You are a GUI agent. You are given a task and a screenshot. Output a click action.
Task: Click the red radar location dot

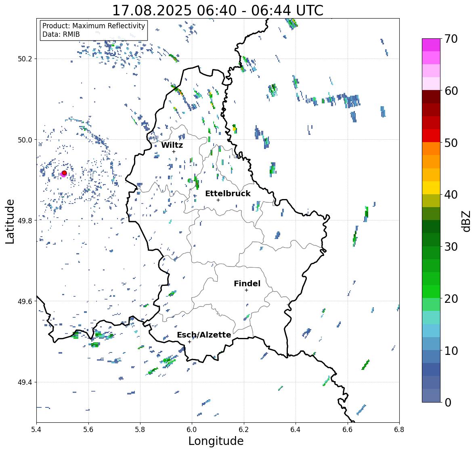tap(64, 173)
